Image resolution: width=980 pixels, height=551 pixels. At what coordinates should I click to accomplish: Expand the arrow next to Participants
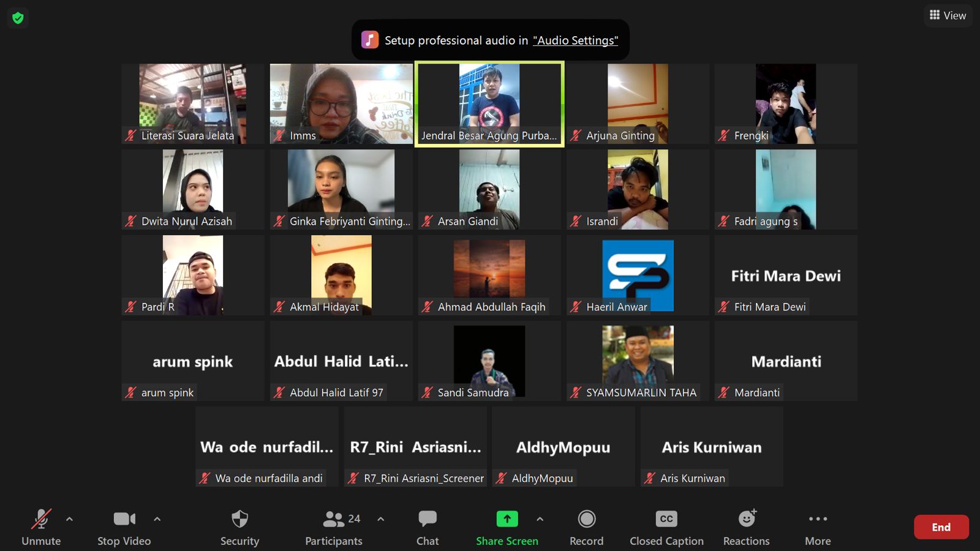click(380, 519)
